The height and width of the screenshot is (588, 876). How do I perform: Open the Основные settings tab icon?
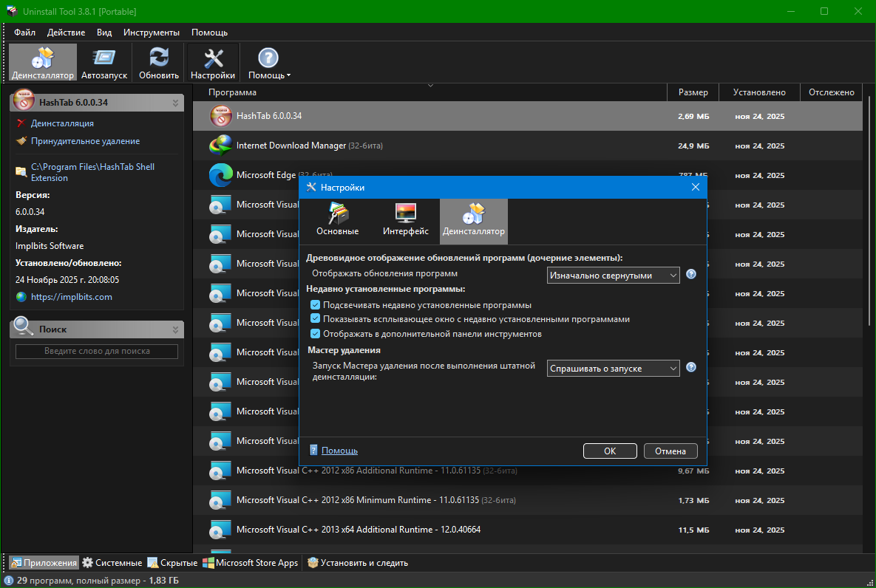(x=338, y=214)
